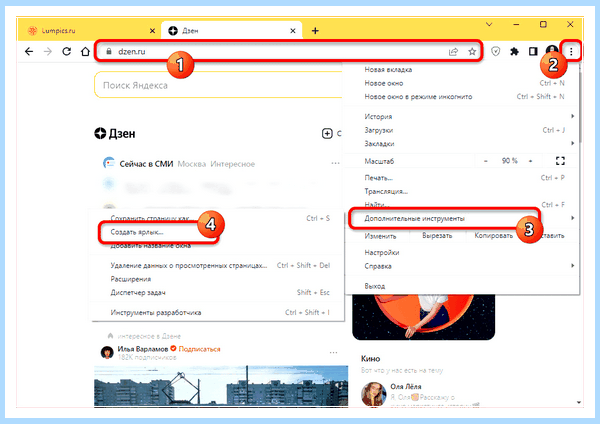Click the Оля Лёля avatar
This screenshot has height=424, width=600.
373,394
